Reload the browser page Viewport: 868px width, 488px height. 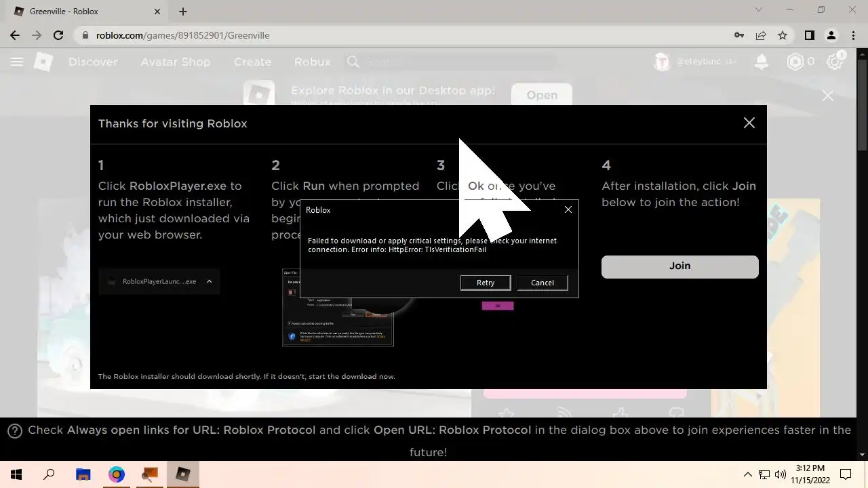[58, 35]
